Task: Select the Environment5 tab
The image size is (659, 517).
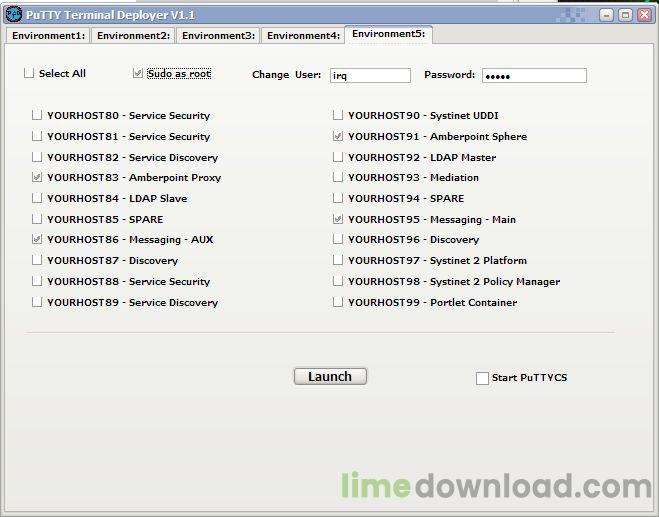Action: [x=388, y=34]
